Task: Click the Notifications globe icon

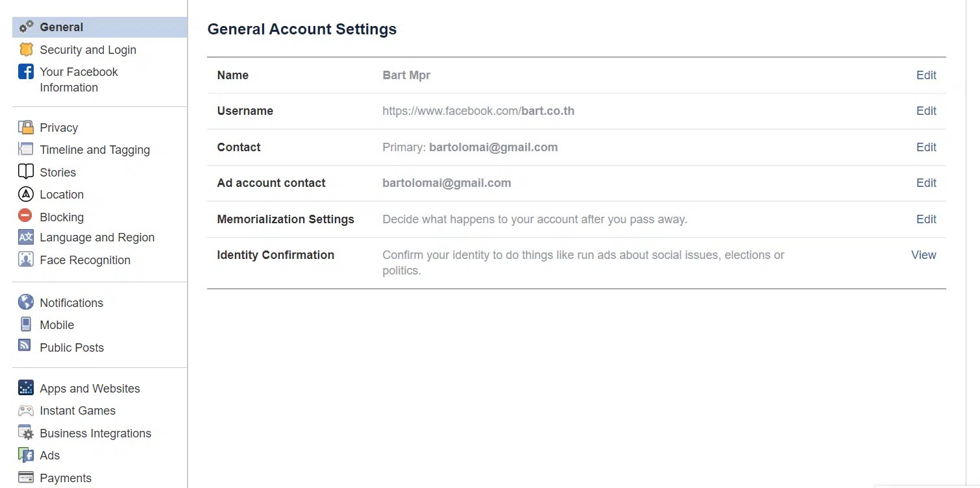Action: point(26,302)
